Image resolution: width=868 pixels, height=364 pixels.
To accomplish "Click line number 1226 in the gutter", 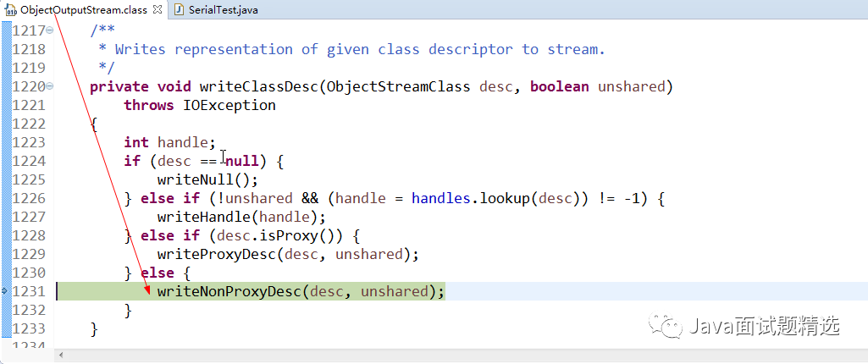I will coord(29,198).
